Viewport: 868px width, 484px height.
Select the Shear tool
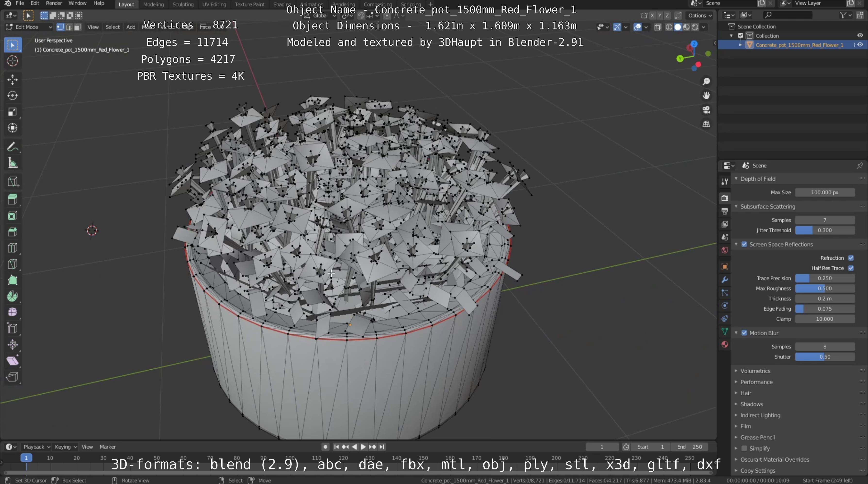coord(12,361)
